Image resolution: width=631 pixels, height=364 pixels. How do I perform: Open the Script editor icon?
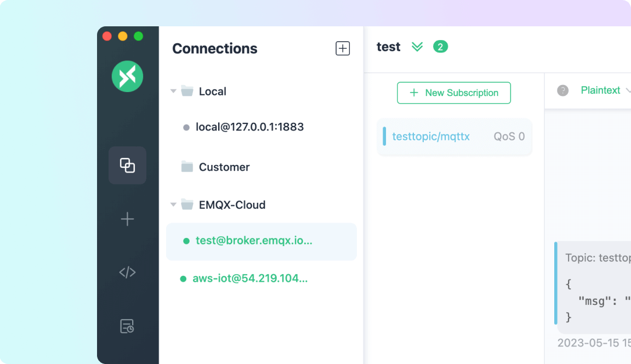(127, 272)
